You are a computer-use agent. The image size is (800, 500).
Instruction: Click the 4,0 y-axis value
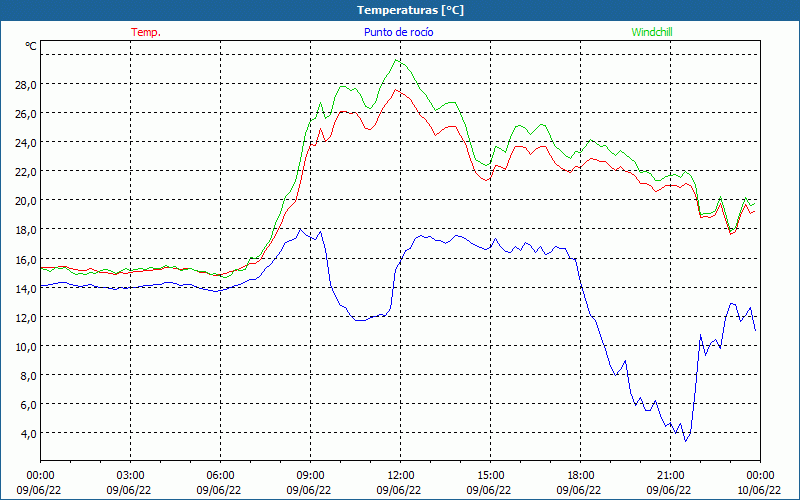point(28,434)
